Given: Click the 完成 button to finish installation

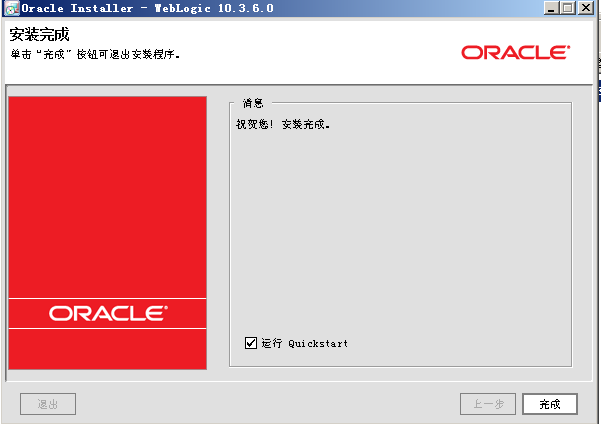Looking at the screenshot, I should [x=550, y=404].
